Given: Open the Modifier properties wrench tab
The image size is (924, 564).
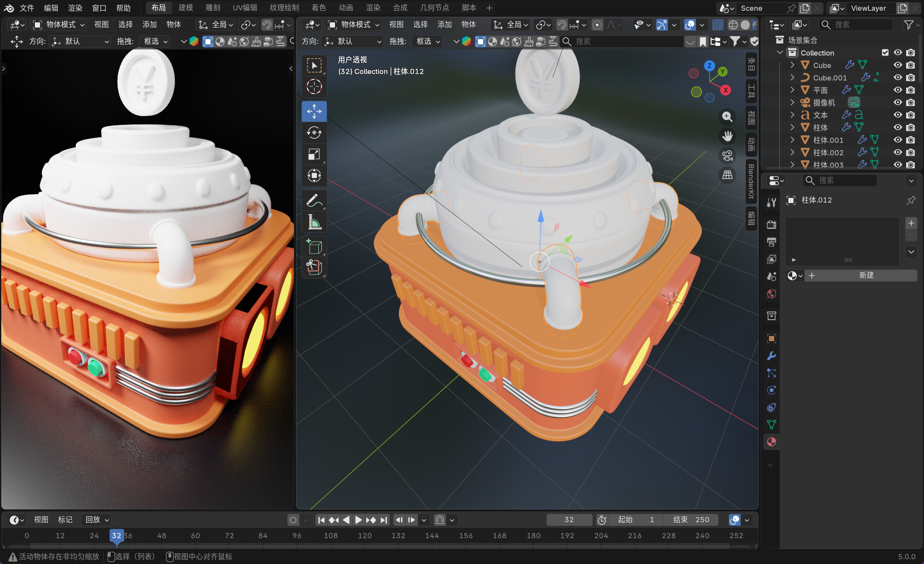Looking at the screenshot, I should tap(771, 356).
